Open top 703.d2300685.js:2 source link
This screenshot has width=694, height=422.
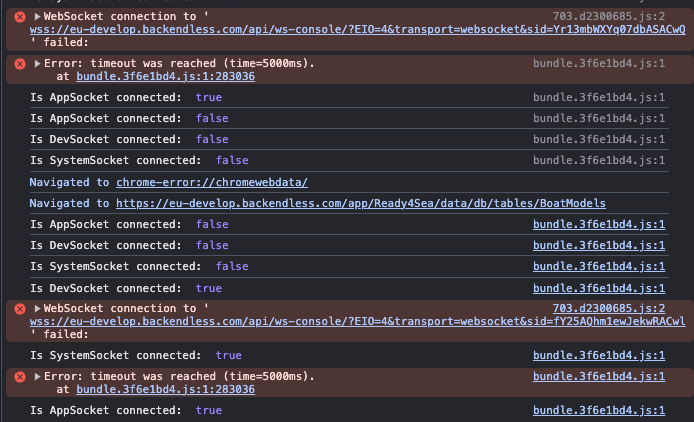click(x=609, y=18)
